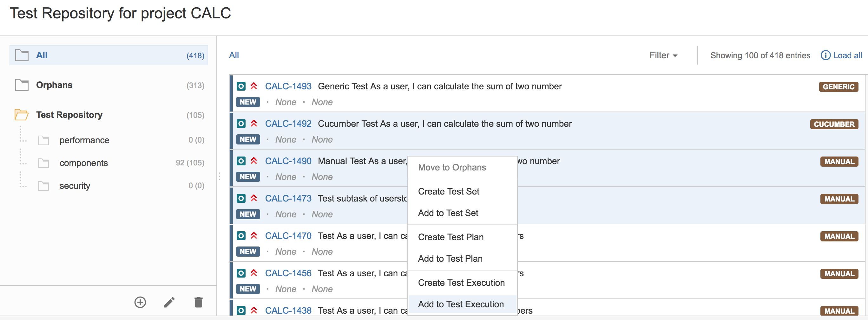The height and width of the screenshot is (320, 868).
Task: Click the CUCUMBER test type badge
Action: coord(834,124)
